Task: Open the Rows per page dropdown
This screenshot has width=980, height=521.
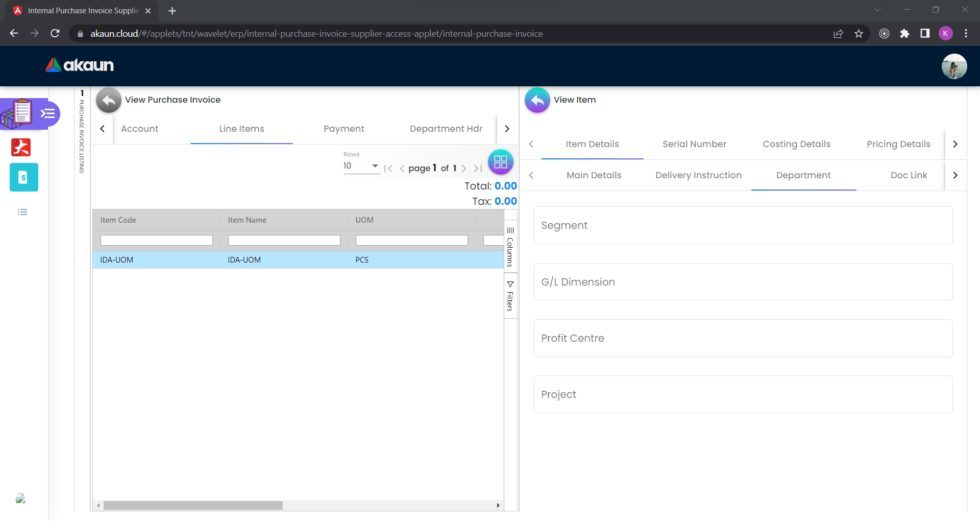Action: tap(361, 166)
